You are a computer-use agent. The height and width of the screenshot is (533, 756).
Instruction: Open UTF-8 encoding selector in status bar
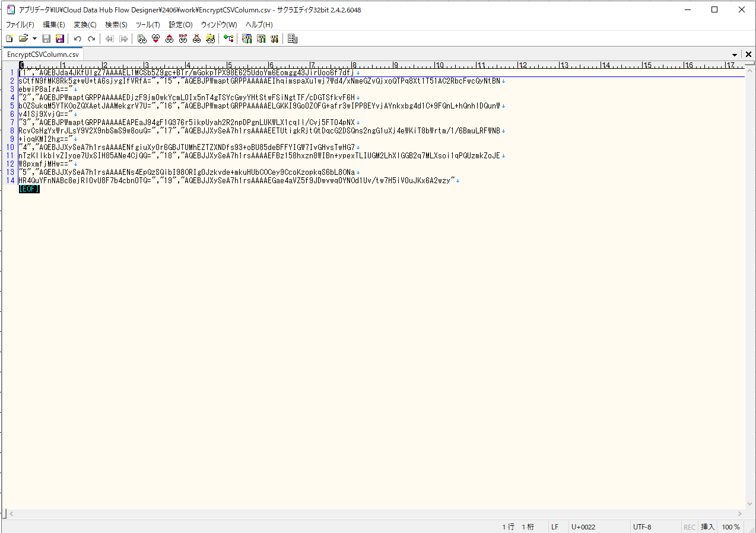coord(642,526)
